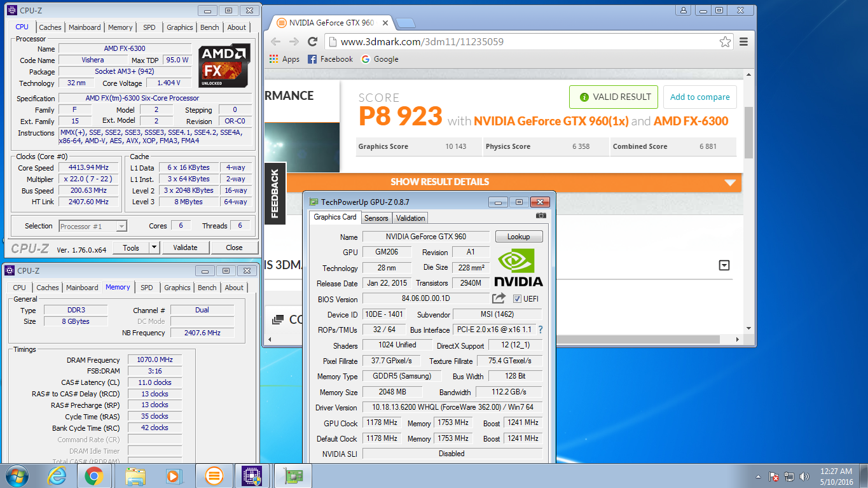Screen dimensions: 868x488
Task: Bookmark this page with the star icon
Action: click(725, 42)
